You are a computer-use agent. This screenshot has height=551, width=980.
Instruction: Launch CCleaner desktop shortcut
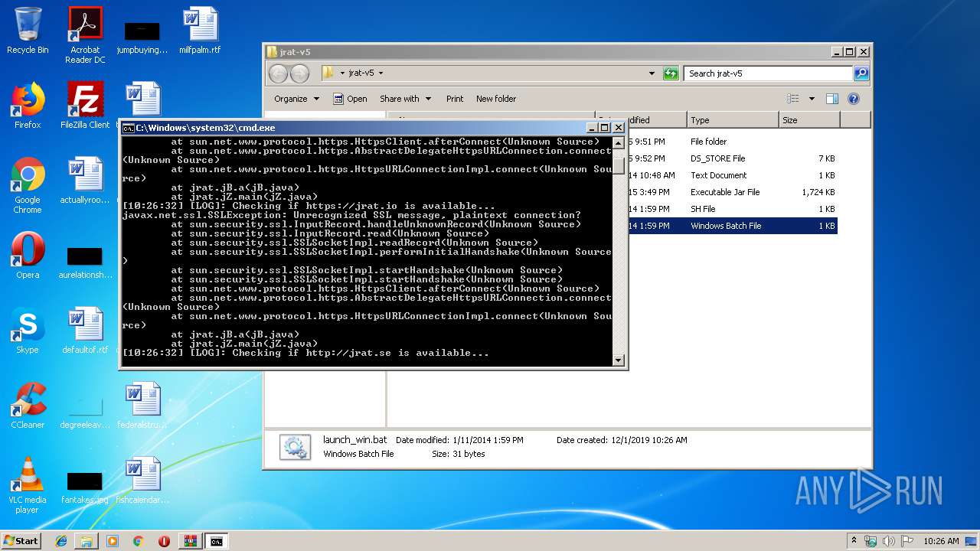pos(28,406)
